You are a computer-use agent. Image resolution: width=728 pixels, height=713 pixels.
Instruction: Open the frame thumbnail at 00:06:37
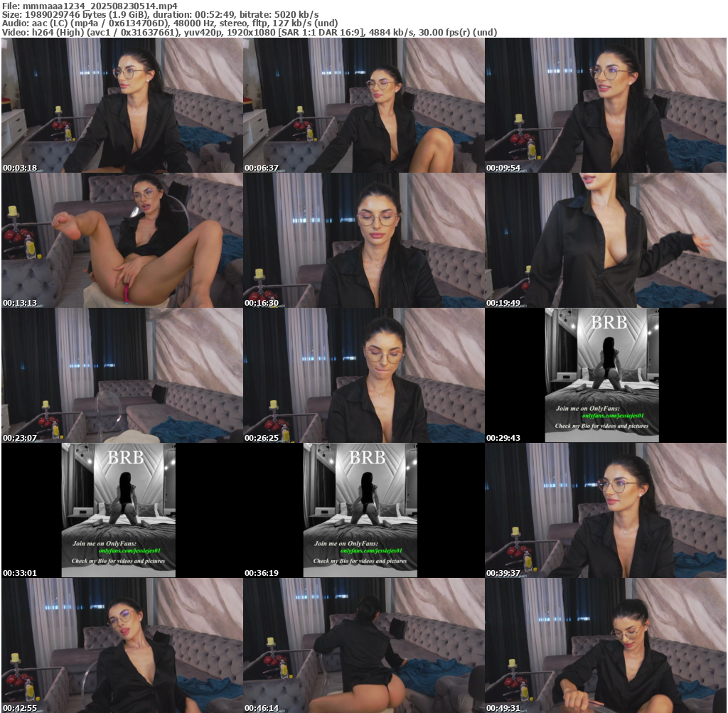pos(363,105)
